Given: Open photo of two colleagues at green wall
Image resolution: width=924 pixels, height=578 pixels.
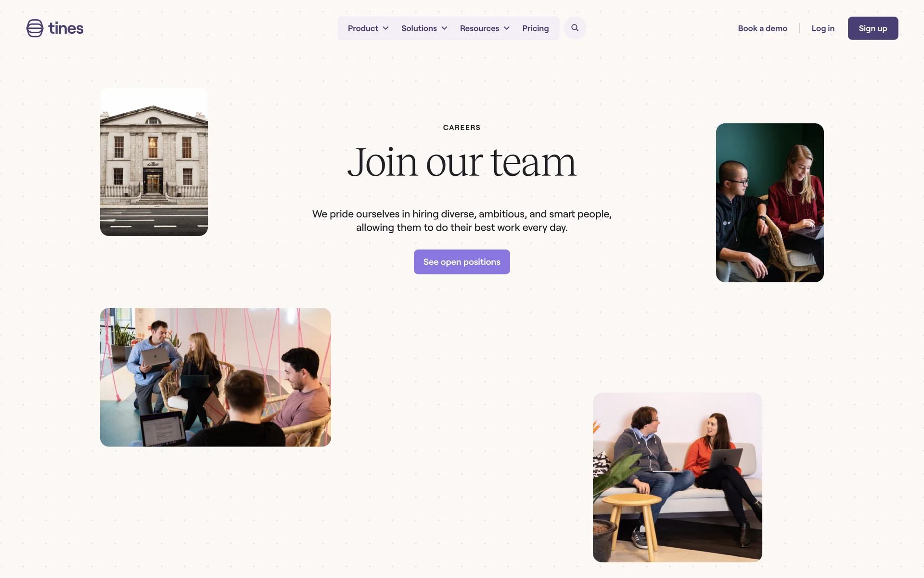Looking at the screenshot, I should point(770,203).
